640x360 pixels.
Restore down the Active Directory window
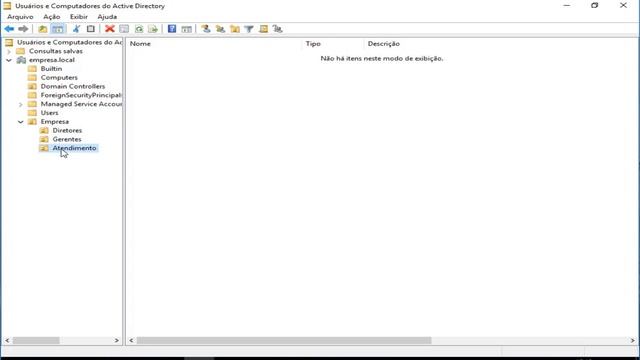(595, 6)
